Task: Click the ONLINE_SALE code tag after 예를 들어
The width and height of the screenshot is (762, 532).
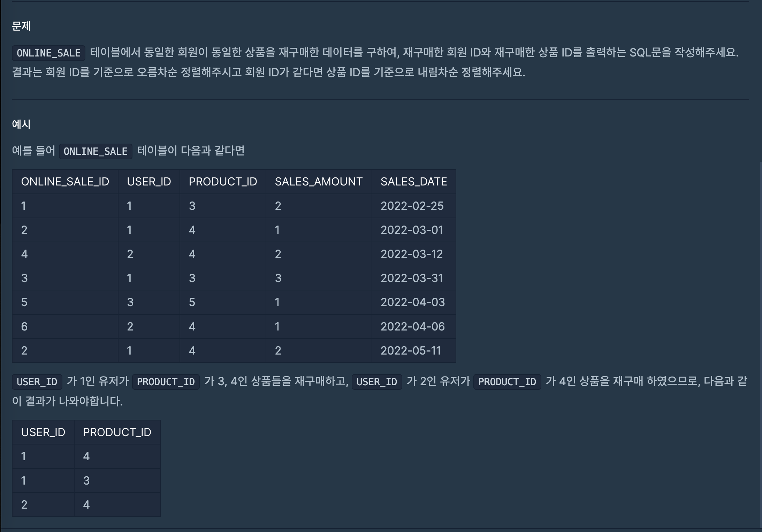Action: point(96,151)
